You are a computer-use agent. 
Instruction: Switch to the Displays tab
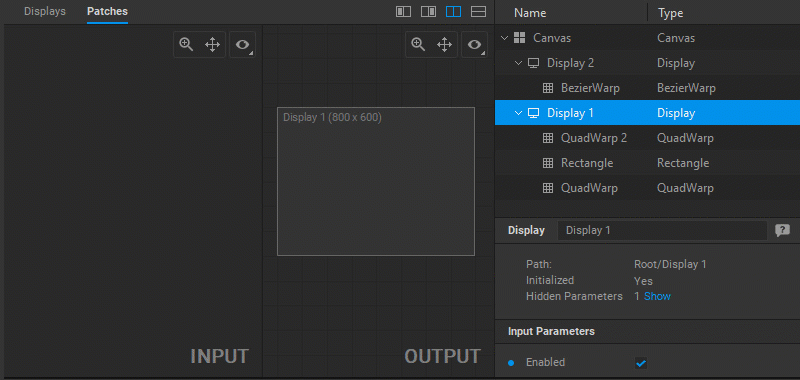coord(45,11)
